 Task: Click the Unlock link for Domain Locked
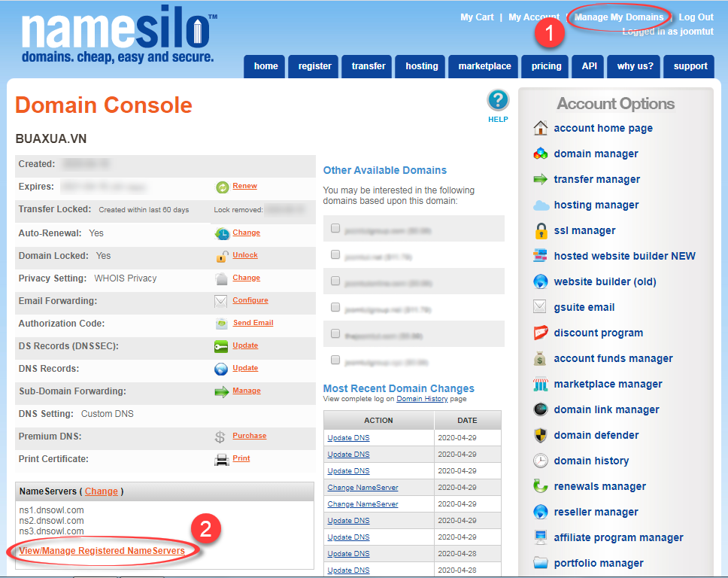(245, 255)
